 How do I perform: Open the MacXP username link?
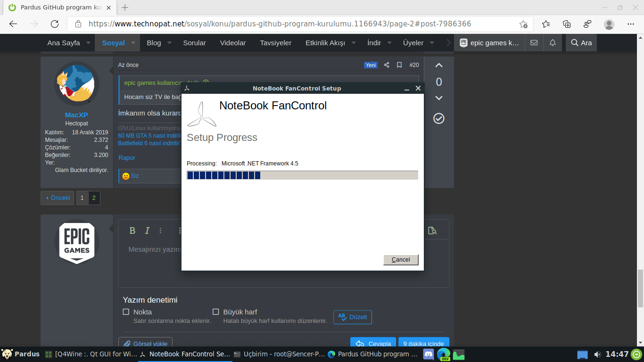[x=76, y=115]
